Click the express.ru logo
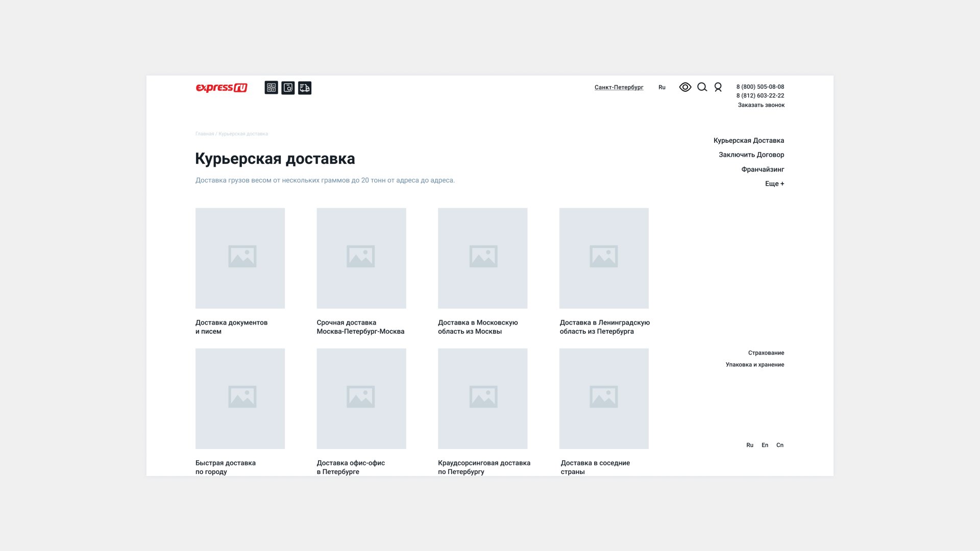The width and height of the screenshot is (980, 551). pyautogui.click(x=222, y=88)
